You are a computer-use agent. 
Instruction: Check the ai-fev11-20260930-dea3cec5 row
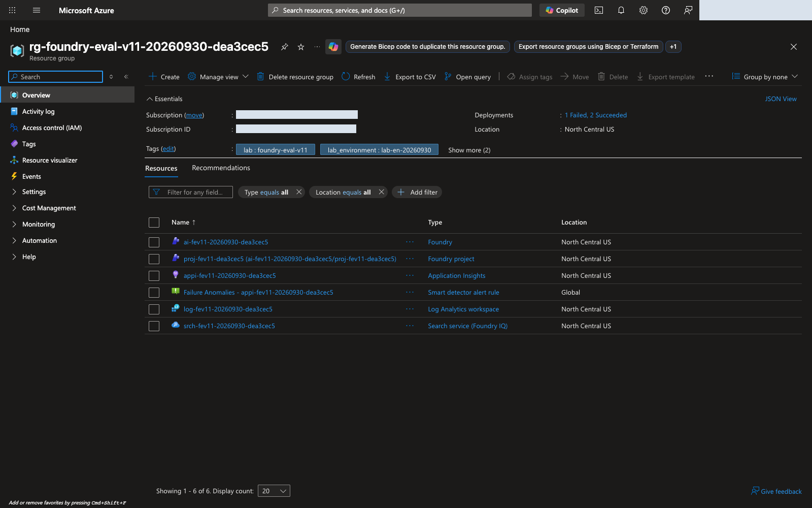click(x=154, y=242)
